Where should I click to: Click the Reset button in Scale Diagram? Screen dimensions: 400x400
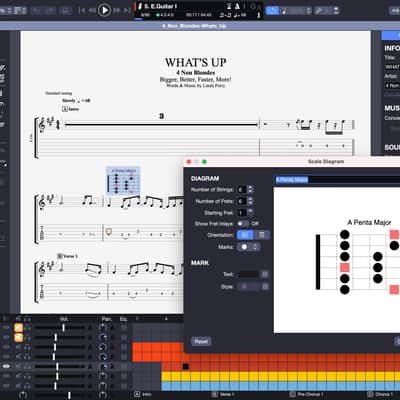point(201,341)
